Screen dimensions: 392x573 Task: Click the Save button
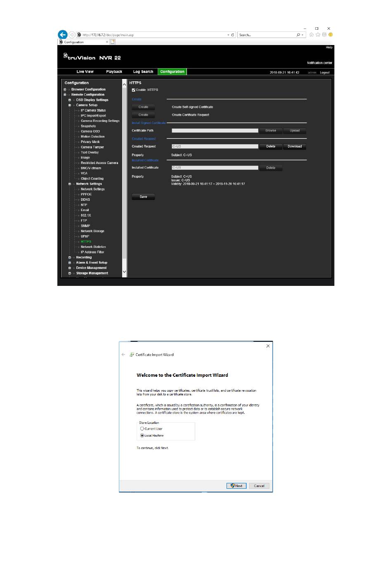coord(143,197)
